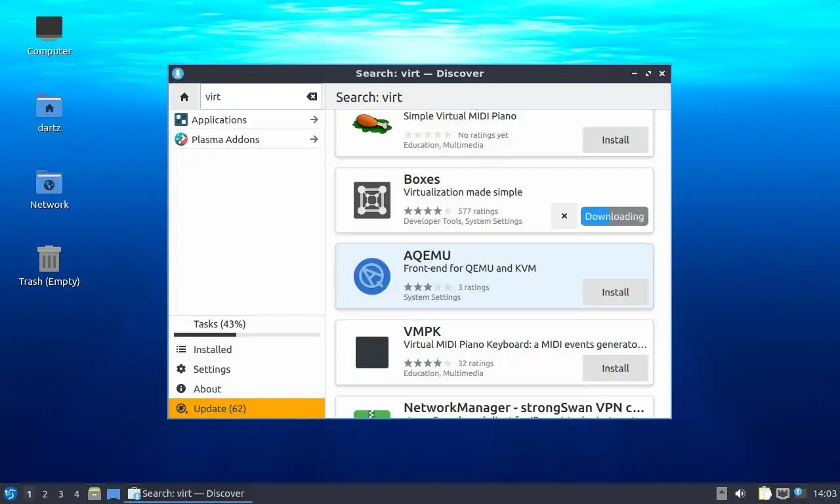The image size is (840, 504).
Task: Click VMPK '32 ratings' text
Action: pyautogui.click(x=476, y=364)
